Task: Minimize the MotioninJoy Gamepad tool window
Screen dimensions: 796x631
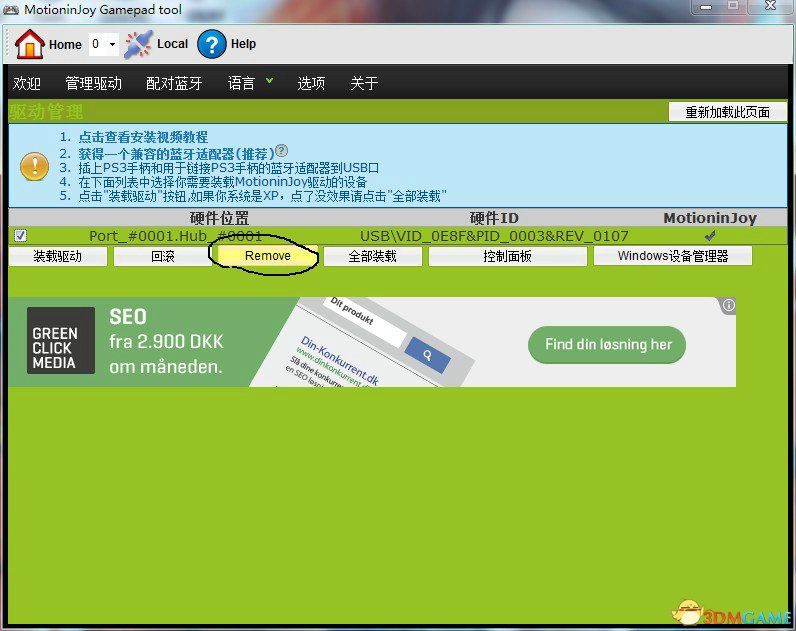Action: (x=706, y=7)
